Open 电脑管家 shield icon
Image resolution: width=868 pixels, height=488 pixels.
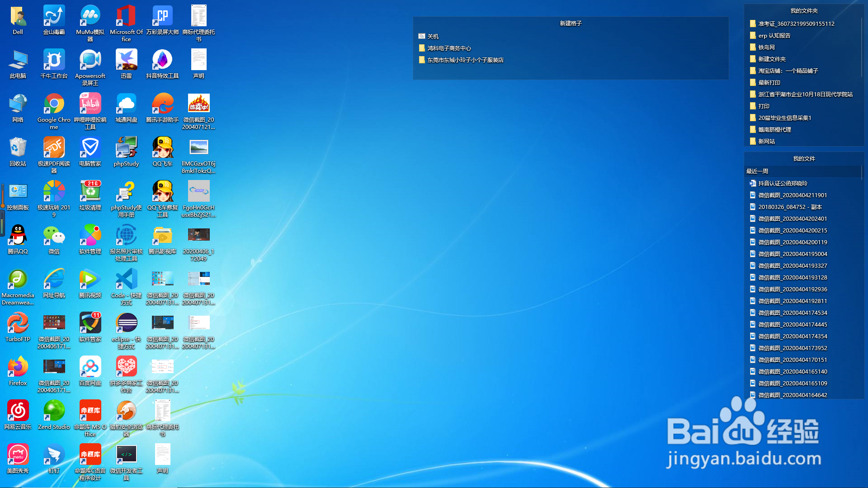[90, 148]
